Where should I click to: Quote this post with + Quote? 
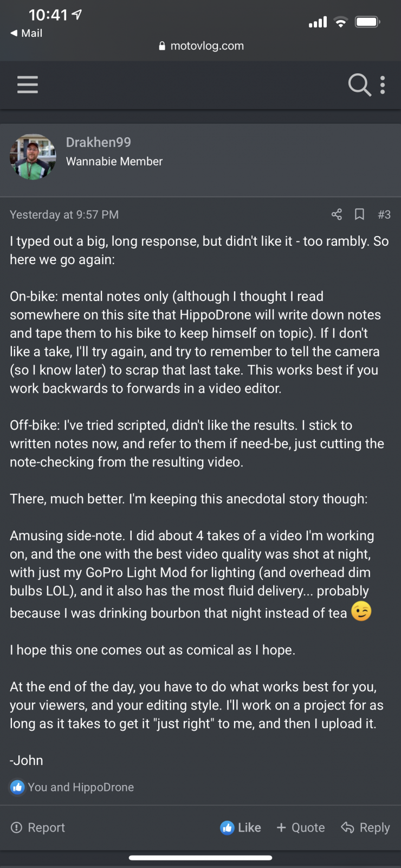(301, 827)
